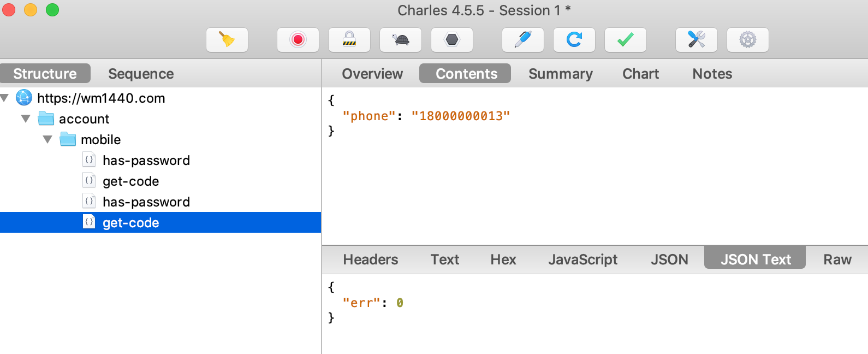This screenshot has width=868, height=354.
Task: Click the globe icon for wm1440.com
Action: click(24, 97)
